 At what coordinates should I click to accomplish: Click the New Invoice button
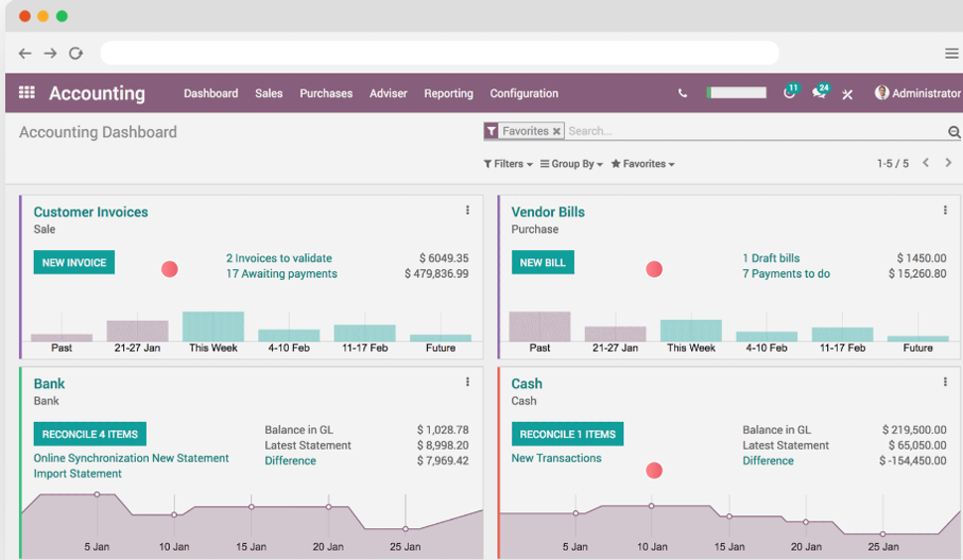[x=73, y=262]
